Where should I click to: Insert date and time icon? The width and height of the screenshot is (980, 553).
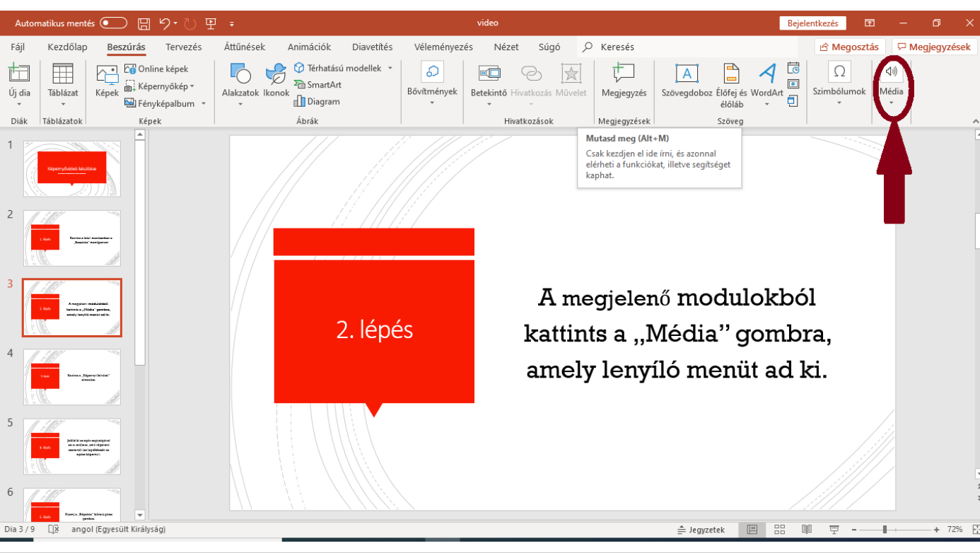pos(793,68)
